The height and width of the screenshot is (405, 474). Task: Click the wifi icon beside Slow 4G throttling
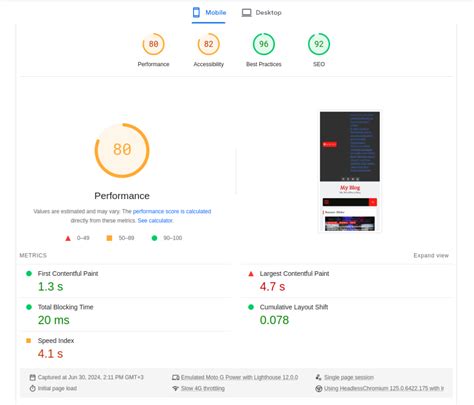[176, 388]
